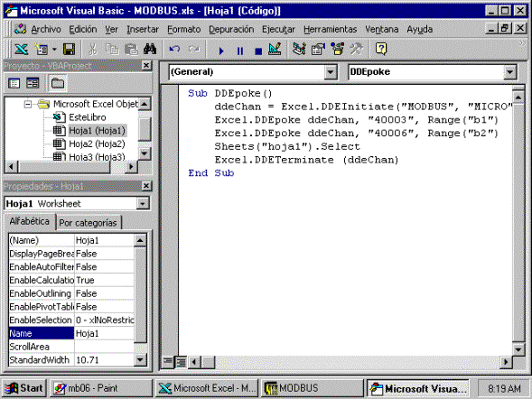Image resolution: width=532 pixels, height=399 pixels.
Task: Click the Undo arrow icon
Action: [174, 50]
